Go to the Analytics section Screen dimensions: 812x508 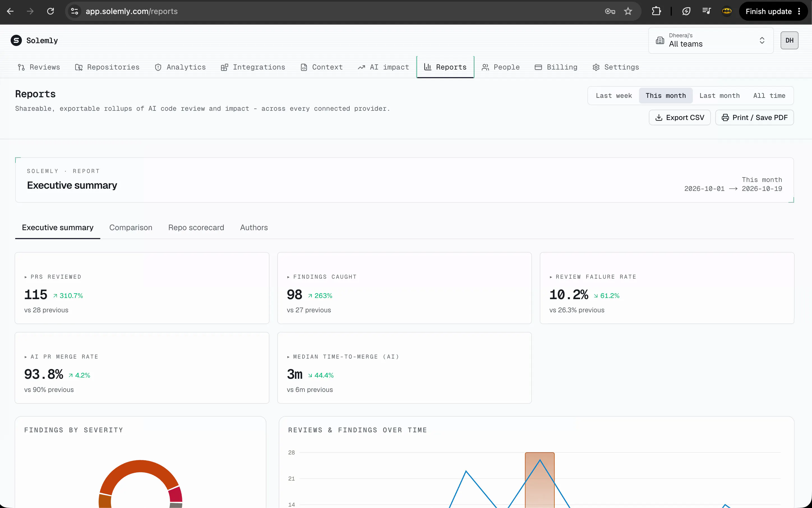(x=180, y=67)
